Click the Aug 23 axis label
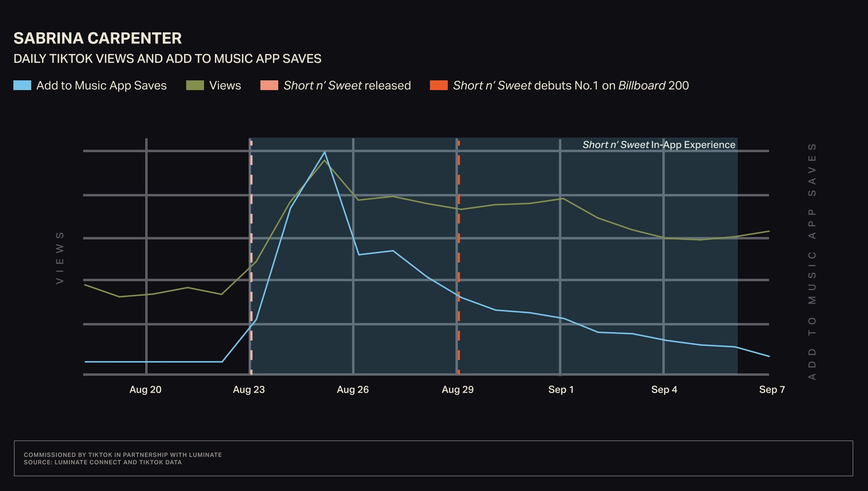Screen dimensions: 868x491 [x=249, y=390]
